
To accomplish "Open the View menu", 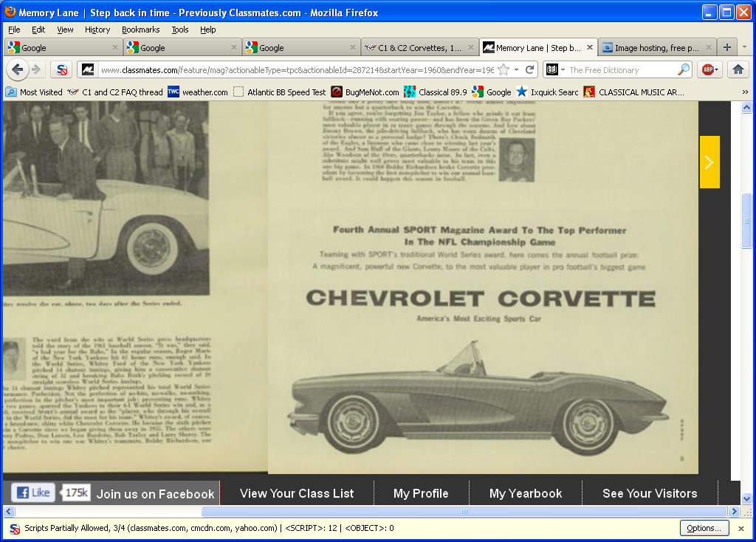I will pos(65,30).
